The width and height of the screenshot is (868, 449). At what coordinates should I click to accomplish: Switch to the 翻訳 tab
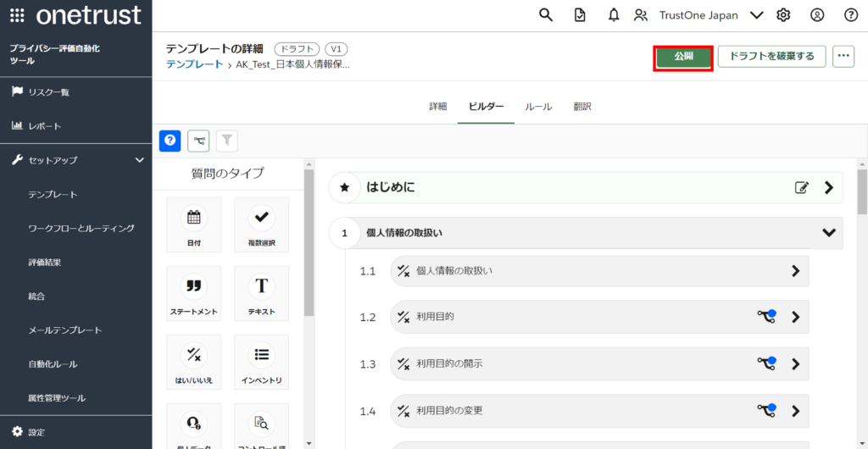pos(582,107)
